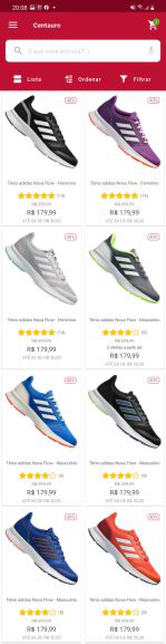Tap the microphone voice search icon
The height and width of the screenshot is (644, 166).
pyautogui.click(x=151, y=51)
